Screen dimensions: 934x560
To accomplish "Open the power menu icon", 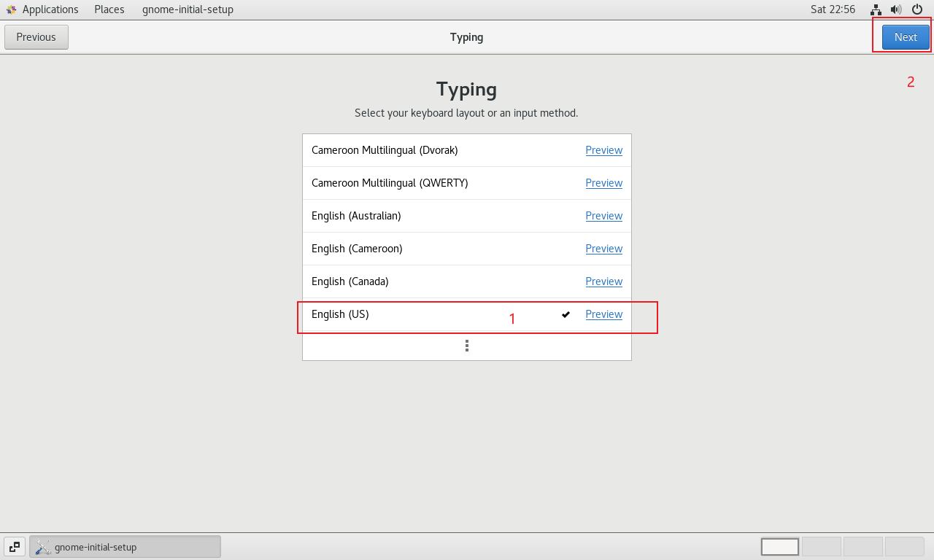I will 917,9.
